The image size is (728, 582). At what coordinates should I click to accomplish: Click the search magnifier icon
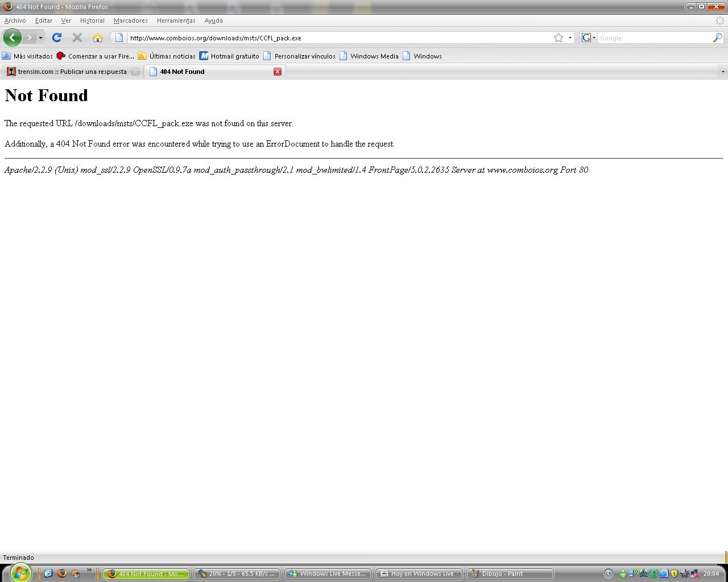point(718,38)
